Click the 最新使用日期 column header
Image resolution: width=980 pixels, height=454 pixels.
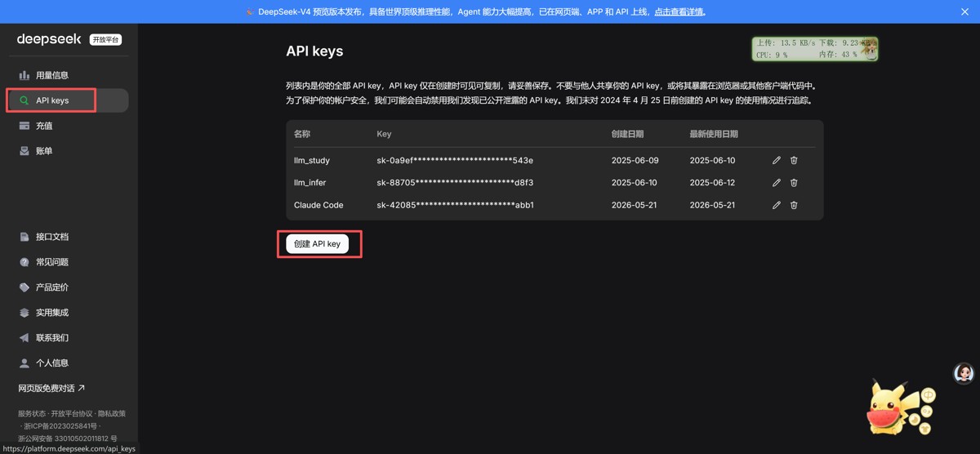tap(714, 134)
